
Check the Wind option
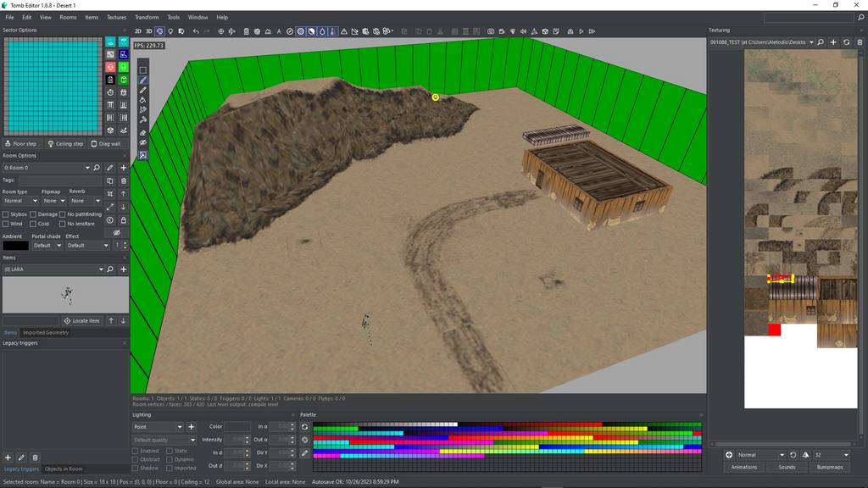[x=6, y=224]
